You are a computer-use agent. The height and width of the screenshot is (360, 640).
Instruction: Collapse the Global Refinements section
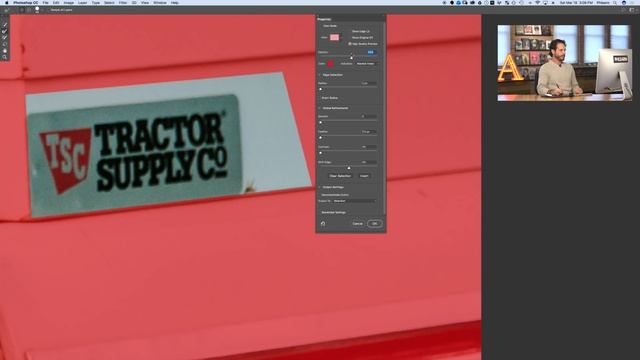pos(320,108)
